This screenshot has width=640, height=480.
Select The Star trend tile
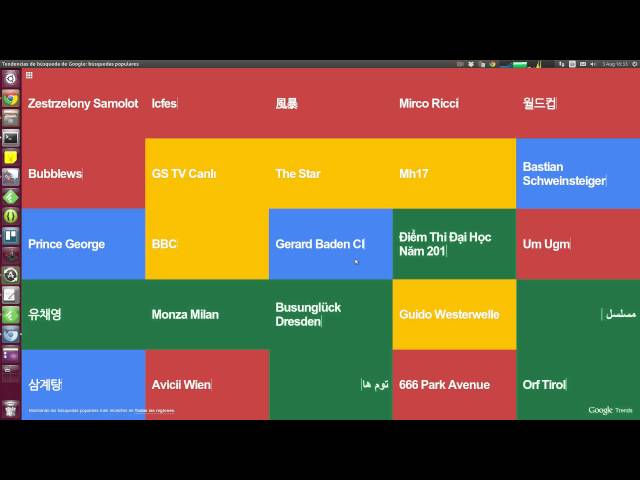coord(331,173)
